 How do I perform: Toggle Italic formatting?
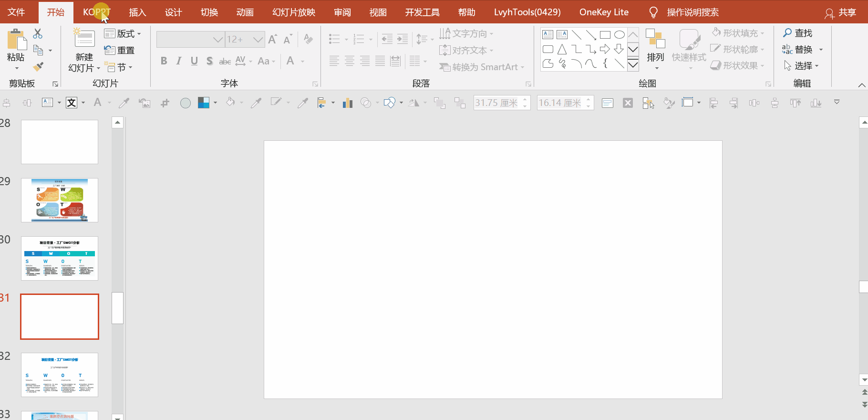179,61
